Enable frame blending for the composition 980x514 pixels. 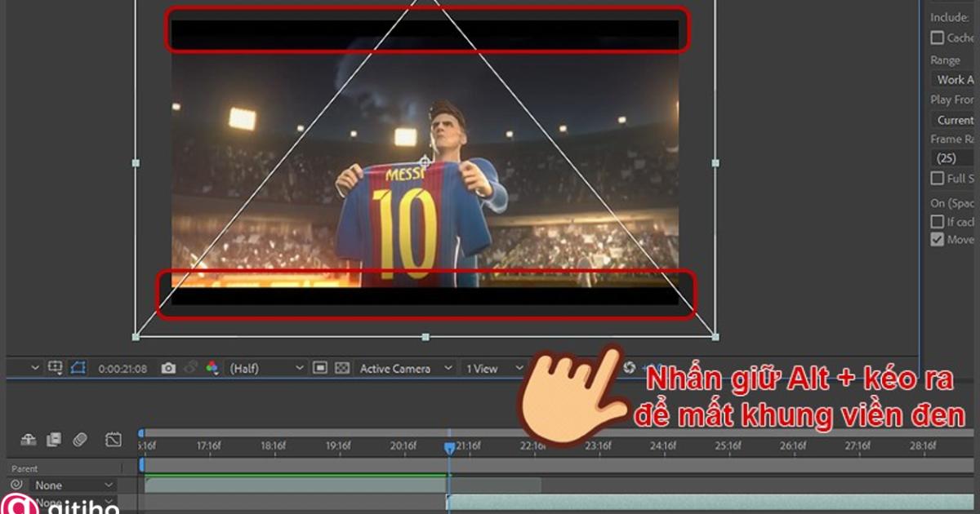pyautogui.click(x=53, y=439)
